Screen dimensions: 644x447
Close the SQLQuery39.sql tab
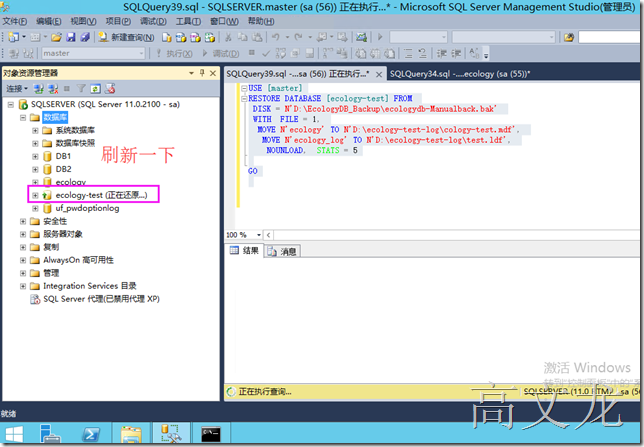pos(379,74)
